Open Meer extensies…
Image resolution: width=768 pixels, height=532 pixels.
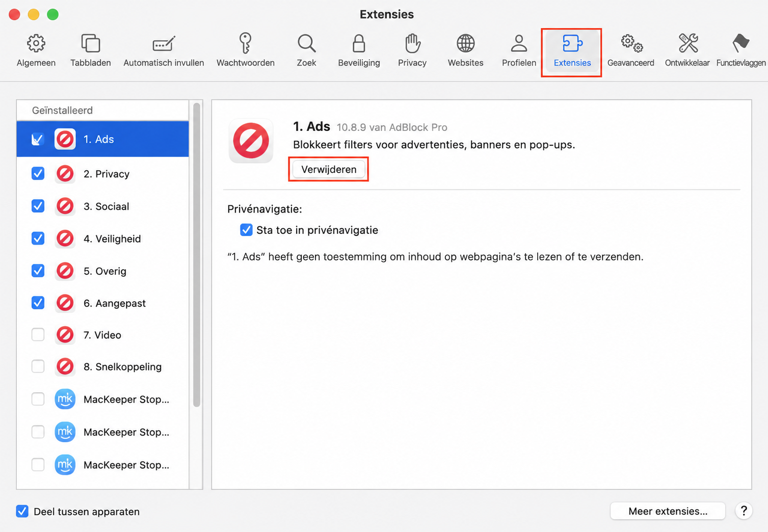pos(668,511)
